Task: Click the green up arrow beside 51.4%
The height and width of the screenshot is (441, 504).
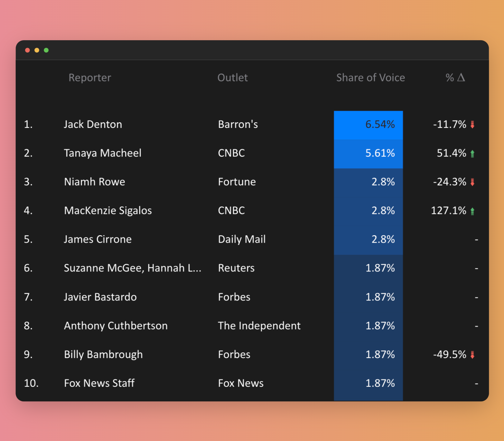Action: point(472,153)
